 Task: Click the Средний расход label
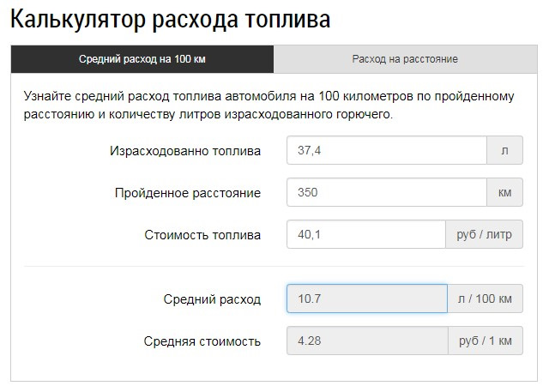[x=212, y=299]
